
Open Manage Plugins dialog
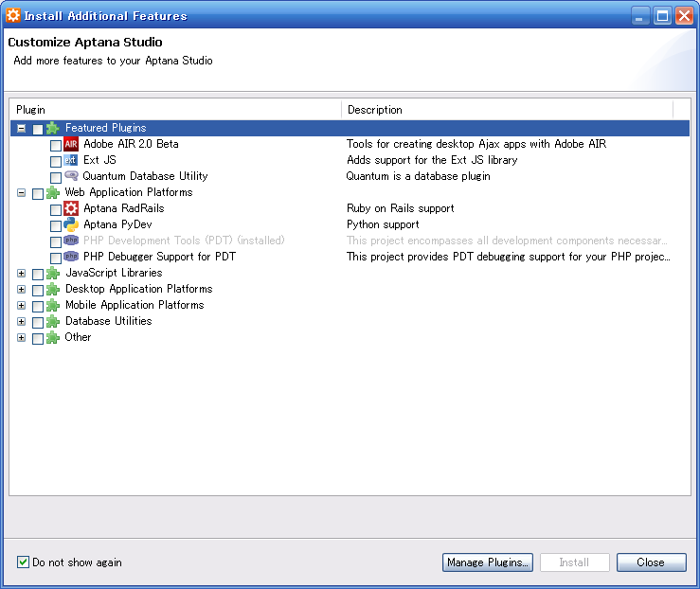pos(488,562)
